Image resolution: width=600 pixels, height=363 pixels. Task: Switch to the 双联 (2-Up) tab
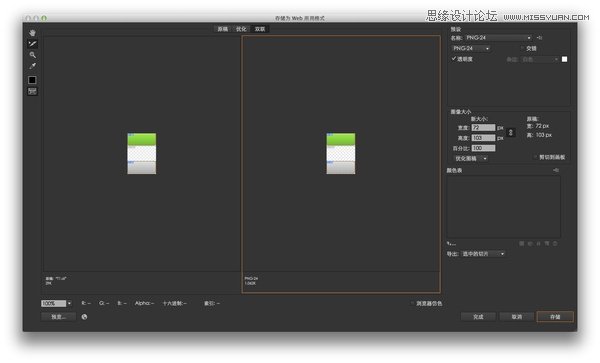tap(260, 29)
